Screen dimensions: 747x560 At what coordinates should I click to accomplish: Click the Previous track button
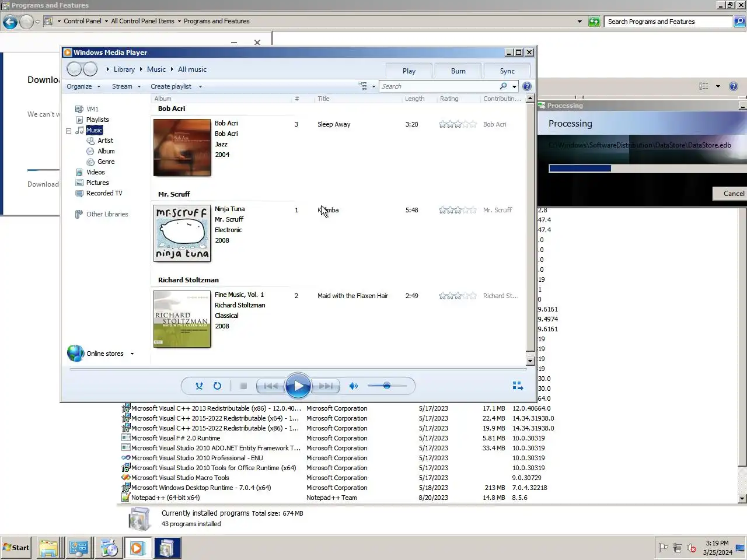click(x=270, y=386)
